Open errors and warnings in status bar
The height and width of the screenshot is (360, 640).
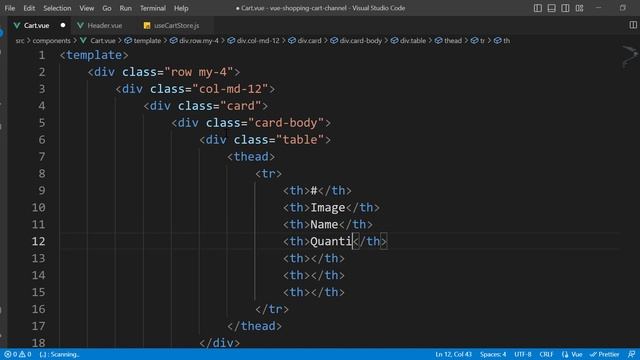coord(18,354)
